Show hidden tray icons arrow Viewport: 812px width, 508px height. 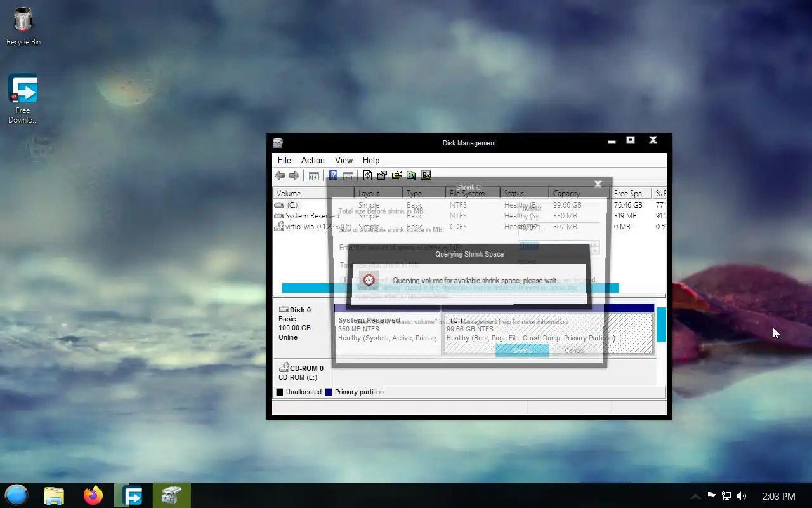point(695,496)
